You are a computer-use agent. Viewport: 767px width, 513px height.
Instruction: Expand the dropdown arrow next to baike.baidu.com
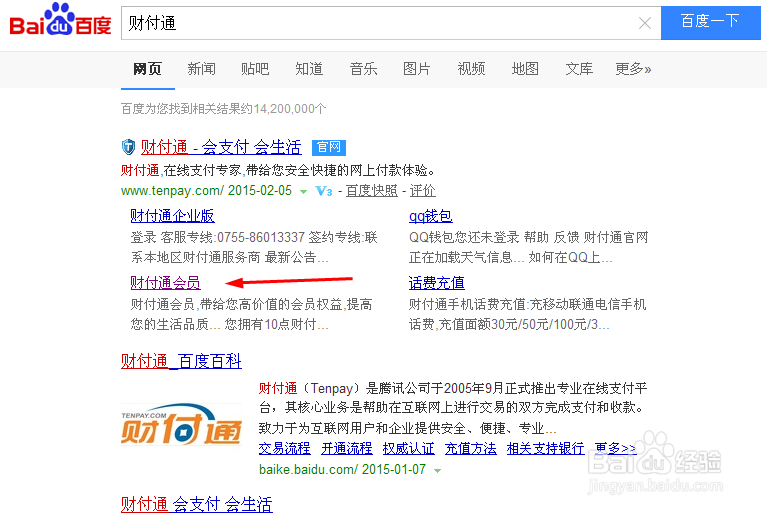[437, 470]
